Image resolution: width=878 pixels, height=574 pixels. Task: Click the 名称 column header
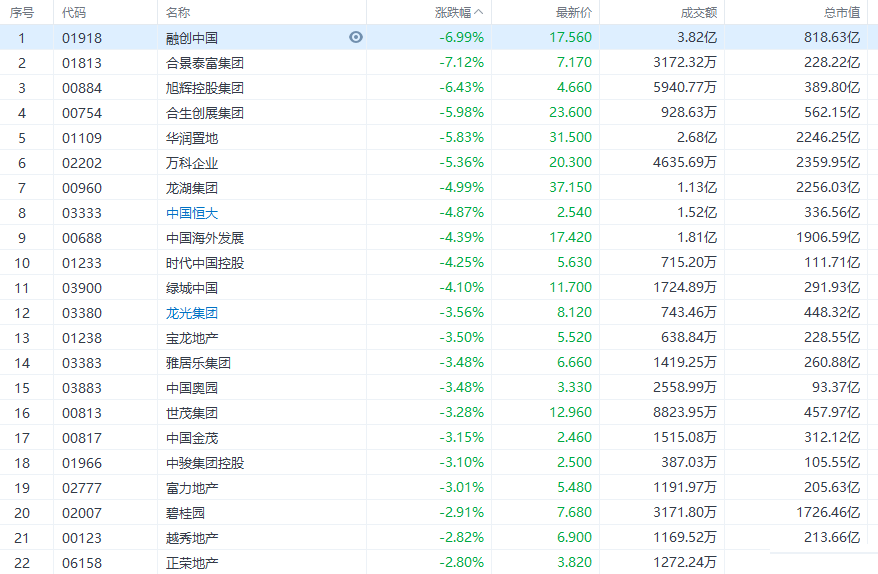click(178, 12)
